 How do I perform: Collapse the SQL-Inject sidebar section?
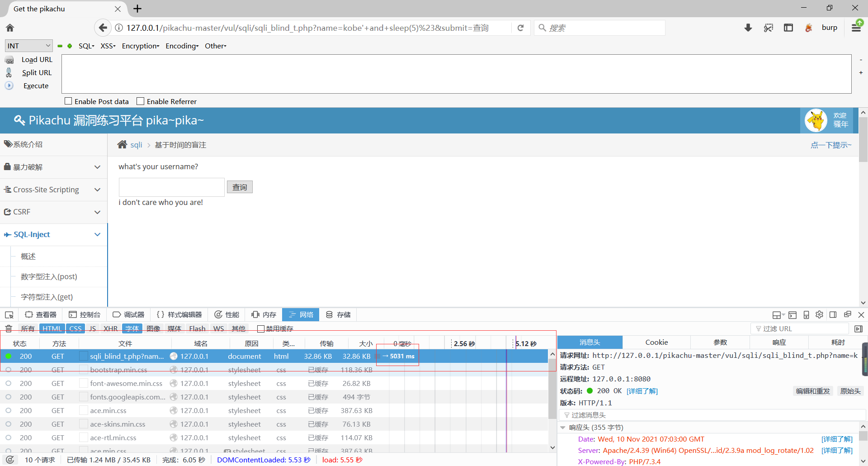(x=53, y=234)
